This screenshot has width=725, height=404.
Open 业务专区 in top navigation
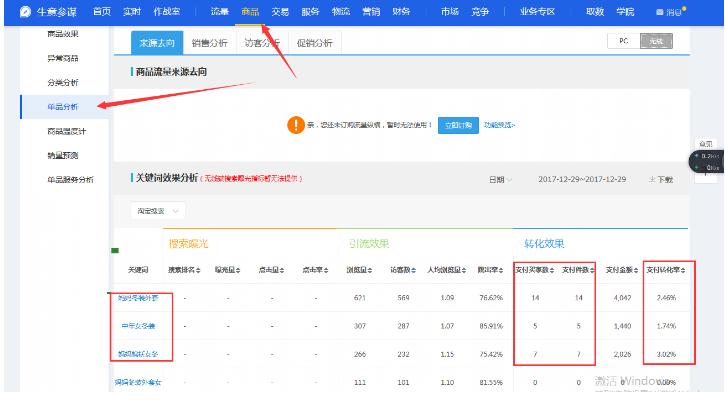click(537, 12)
